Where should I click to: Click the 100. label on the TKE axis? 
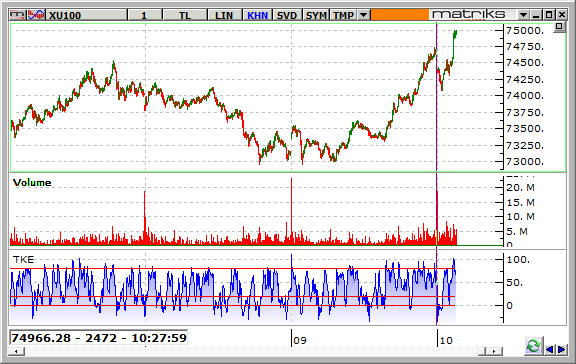[518, 260]
